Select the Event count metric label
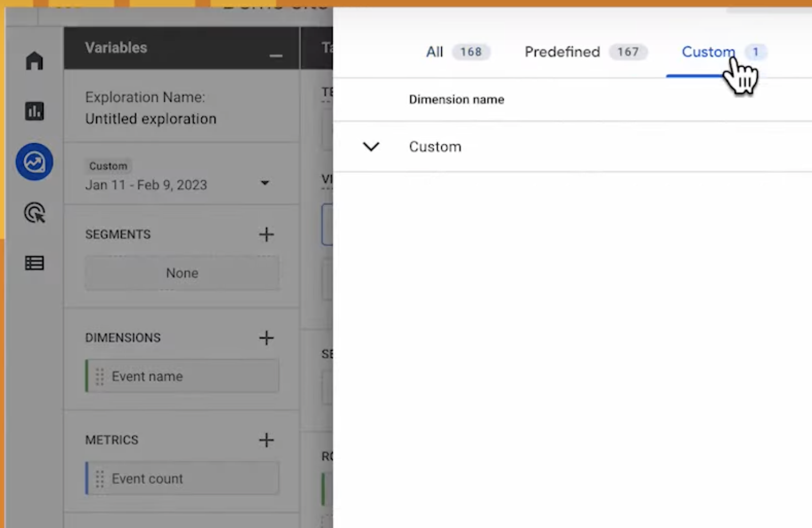812x528 pixels. (147, 479)
